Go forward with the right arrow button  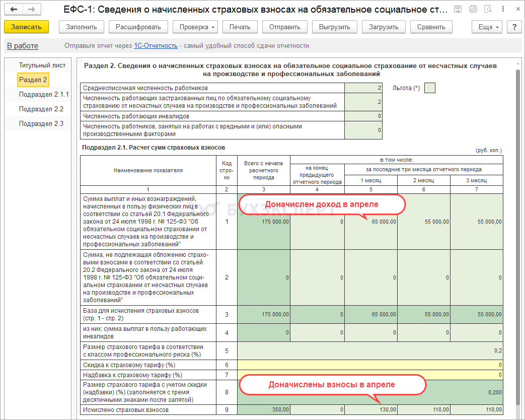click(x=32, y=10)
